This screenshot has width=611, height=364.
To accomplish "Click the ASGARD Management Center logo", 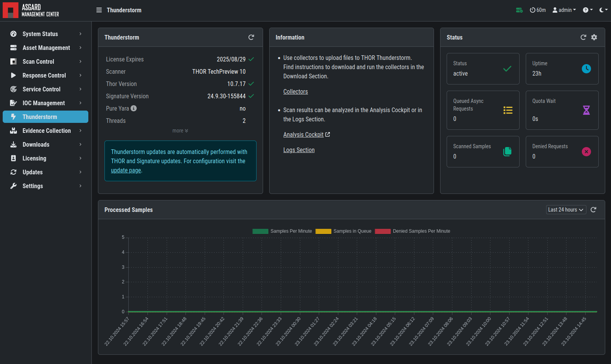I will (31, 10).
